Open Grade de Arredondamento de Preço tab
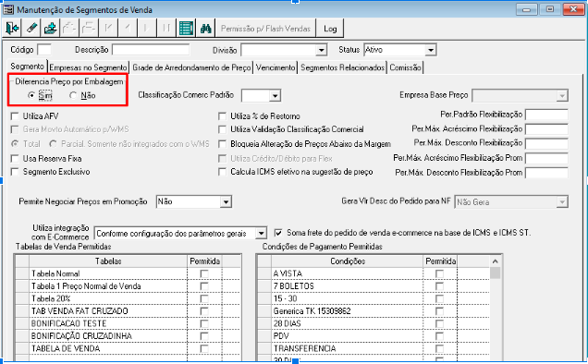 pyautogui.click(x=191, y=67)
